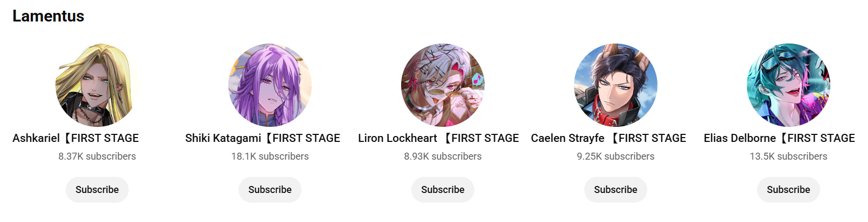Open the Shiki Katagami【FIRST STAGE title link
The image size is (868, 222).
click(x=263, y=138)
